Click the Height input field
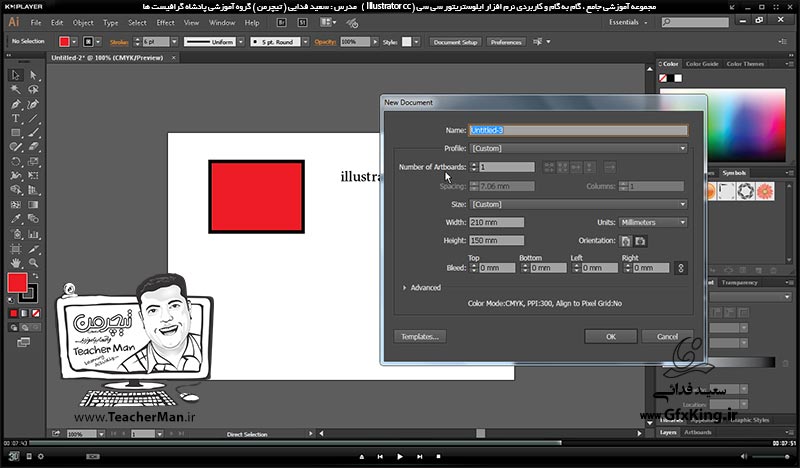The image size is (800, 468). 496,240
